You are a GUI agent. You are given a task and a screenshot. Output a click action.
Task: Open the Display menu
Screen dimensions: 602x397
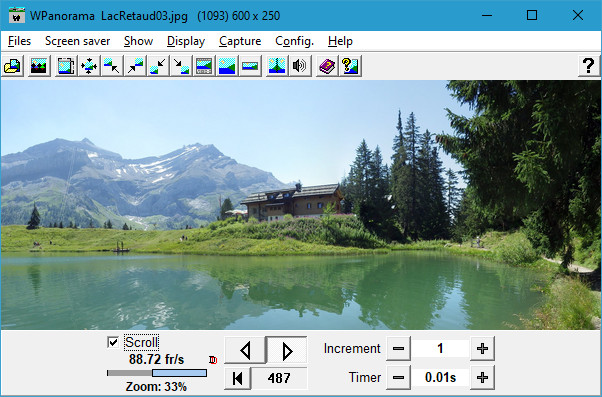pyautogui.click(x=186, y=41)
